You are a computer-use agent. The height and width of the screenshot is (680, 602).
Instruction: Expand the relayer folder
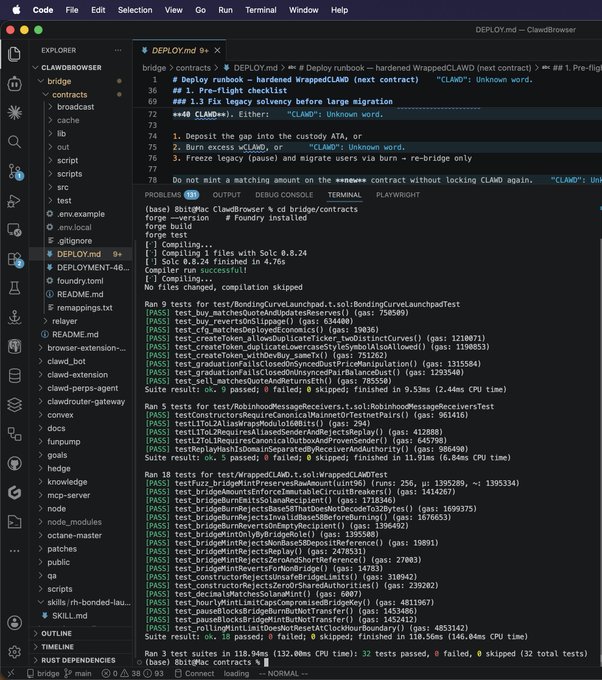coord(65,321)
